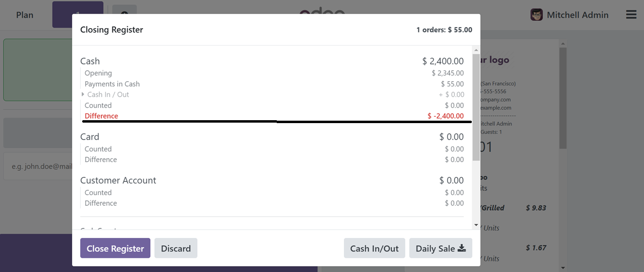Click Mitchell Admin avatar picture

point(537,15)
